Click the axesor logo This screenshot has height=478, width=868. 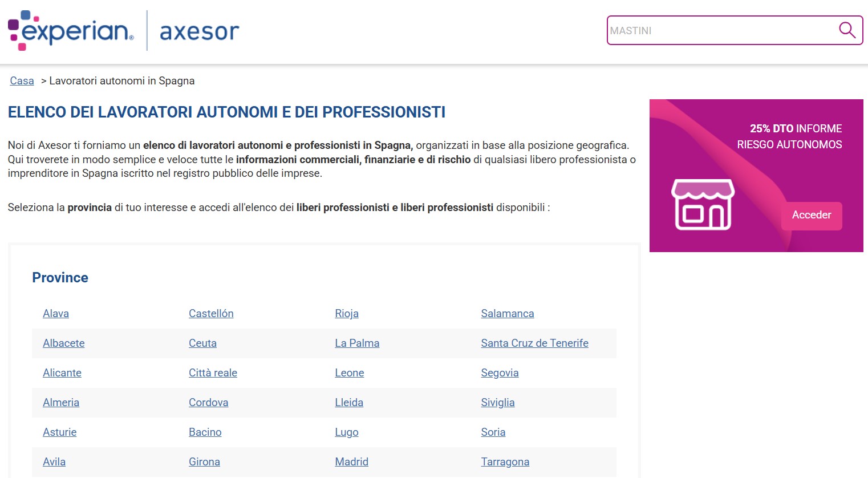pyautogui.click(x=199, y=31)
